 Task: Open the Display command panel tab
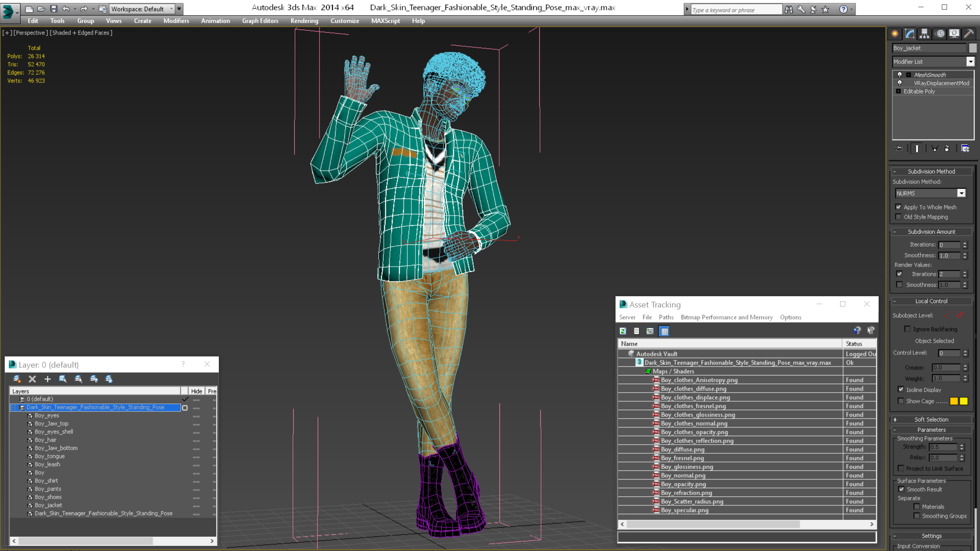[954, 34]
